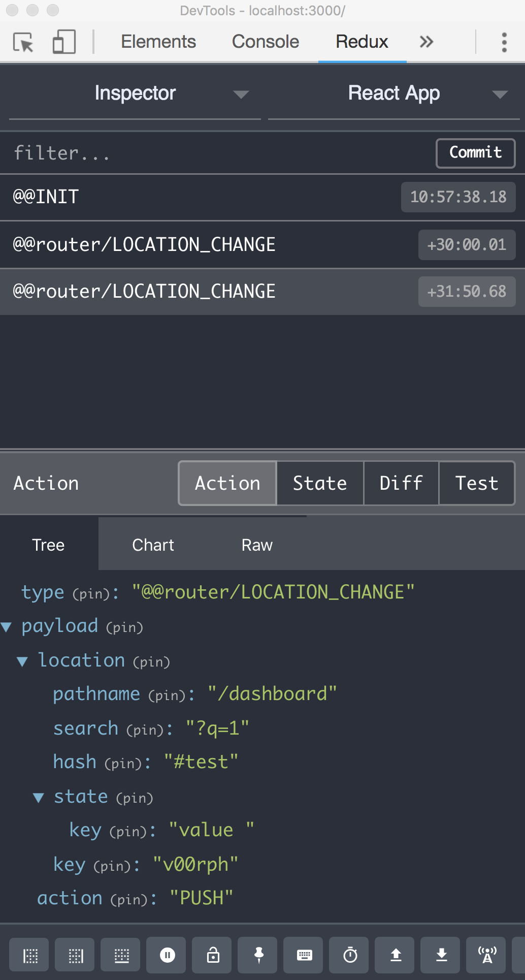Open the dispatcher keyboard icon
Image resolution: width=525 pixels, height=980 pixels.
point(305,956)
